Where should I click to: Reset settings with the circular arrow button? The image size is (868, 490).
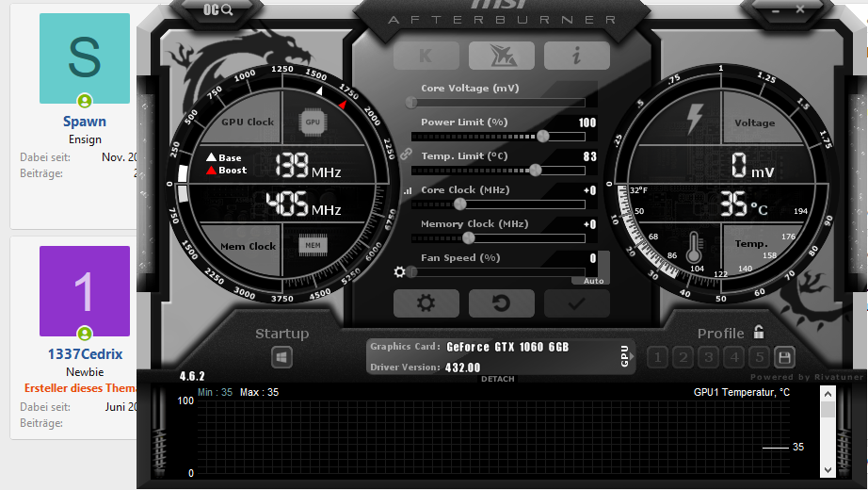(x=502, y=303)
